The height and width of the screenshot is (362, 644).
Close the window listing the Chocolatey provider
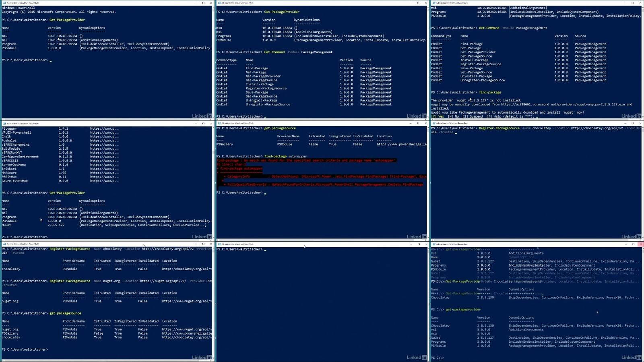[x=640, y=244]
